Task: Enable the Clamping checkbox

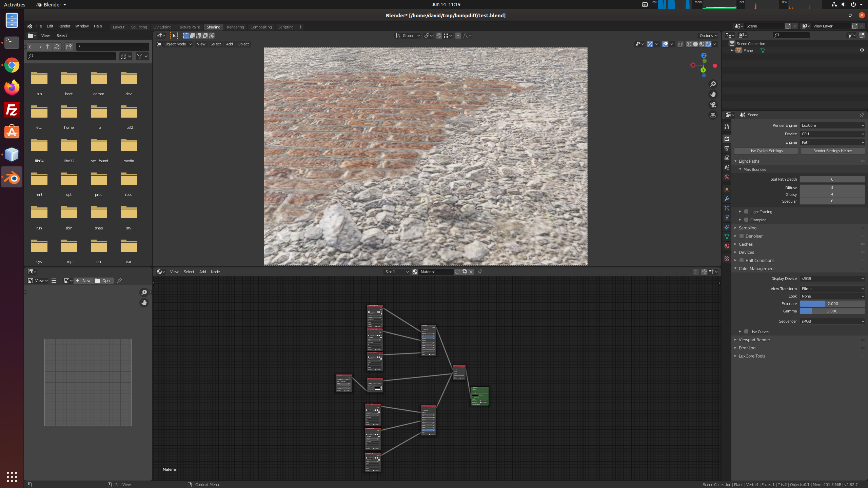Action: tap(746, 220)
